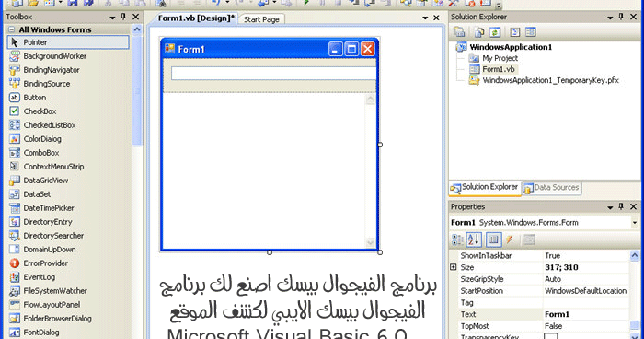Expand the Size property node
The image size is (644, 339).
(x=454, y=267)
